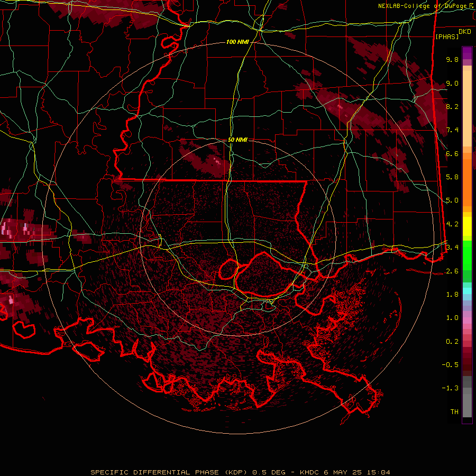Click the dark red swatch in the legend

click(x=467, y=361)
